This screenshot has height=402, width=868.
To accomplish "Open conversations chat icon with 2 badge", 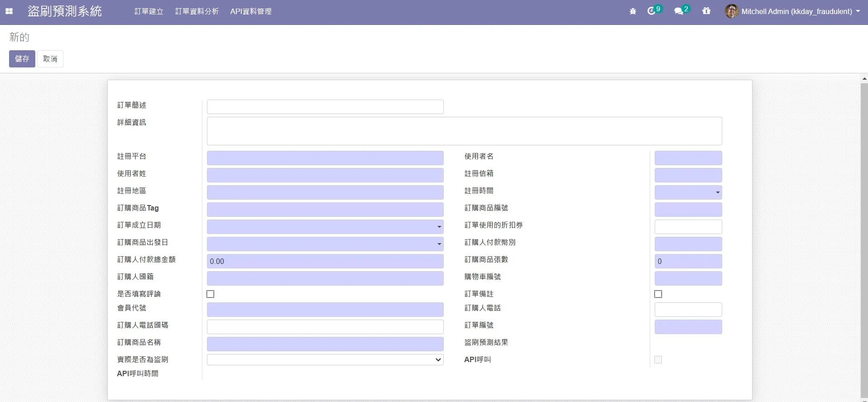I will pos(678,11).
